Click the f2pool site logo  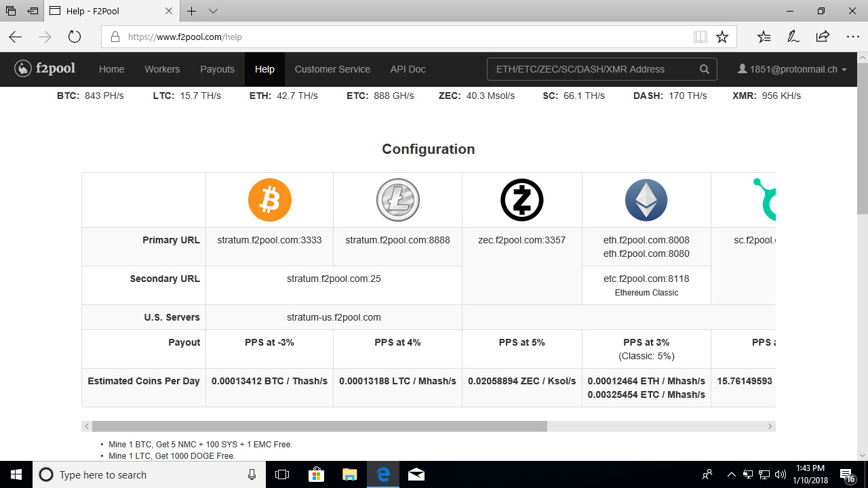point(45,68)
